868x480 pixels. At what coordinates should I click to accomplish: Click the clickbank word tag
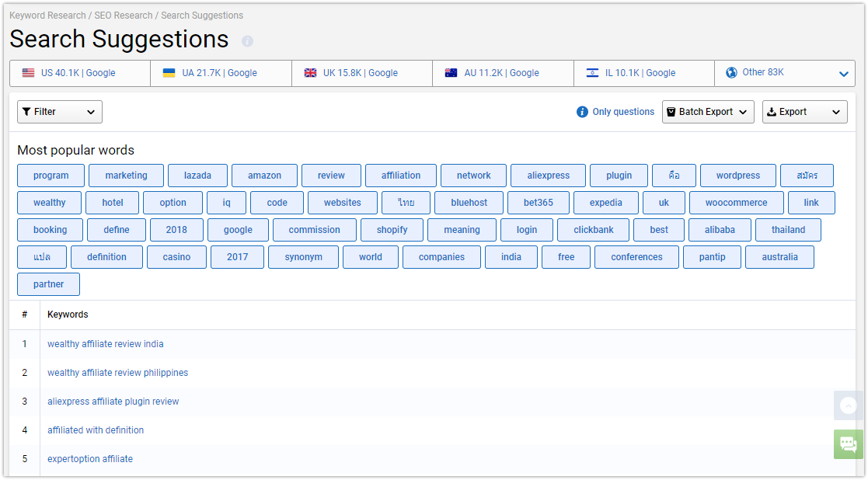pos(594,229)
